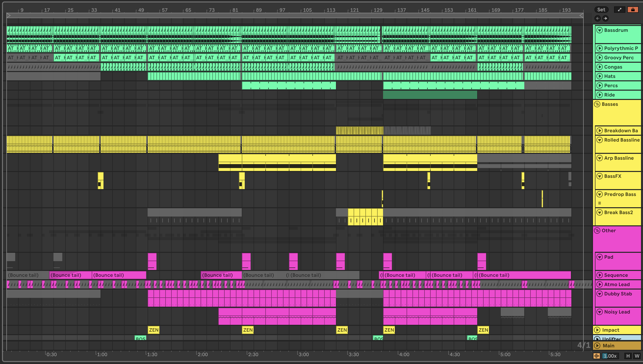Viewport: 643px width, 364px height.
Task: Fold the Bassdrum track
Action: pos(599,30)
